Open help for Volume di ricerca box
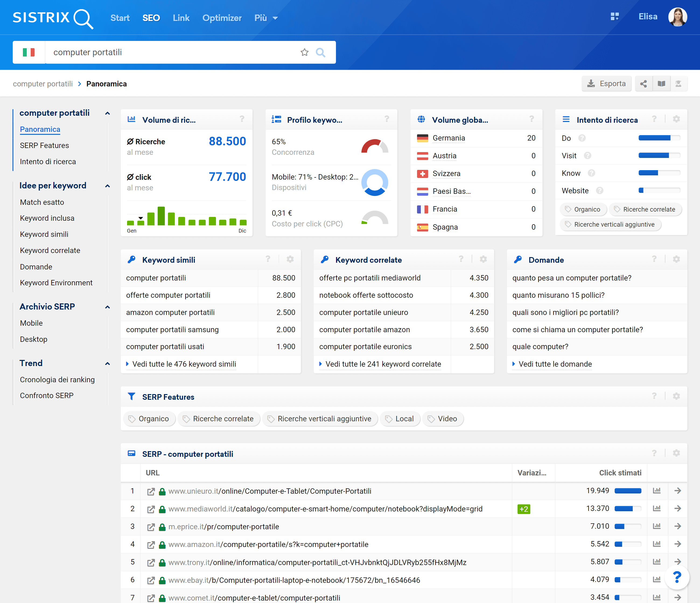This screenshot has width=700, height=603. coord(242,119)
